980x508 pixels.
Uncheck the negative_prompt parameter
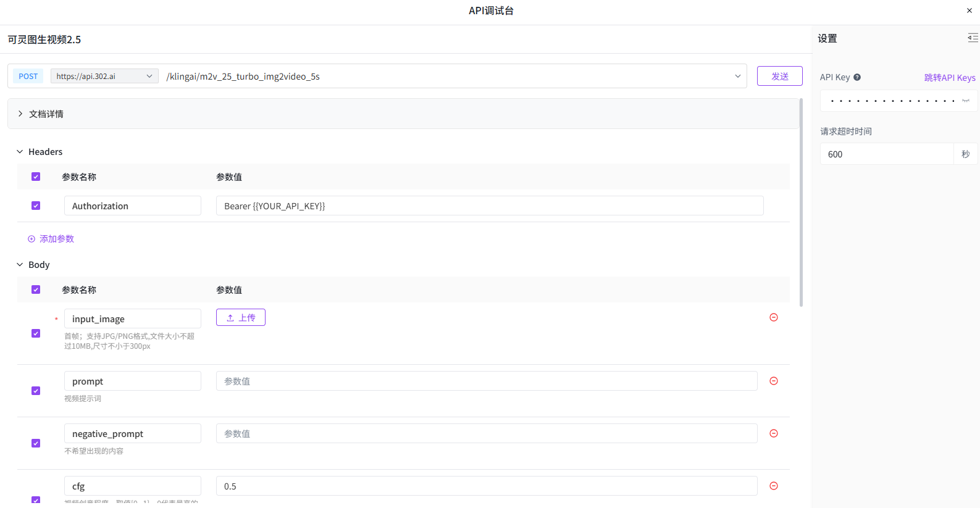(x=36, y=443)
